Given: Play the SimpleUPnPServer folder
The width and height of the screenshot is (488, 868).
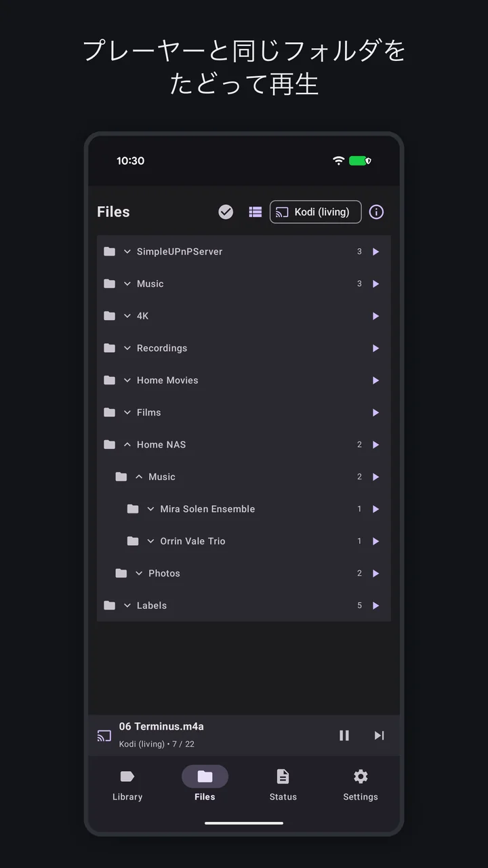Looking at the screenshot, I should pos(375,252).
